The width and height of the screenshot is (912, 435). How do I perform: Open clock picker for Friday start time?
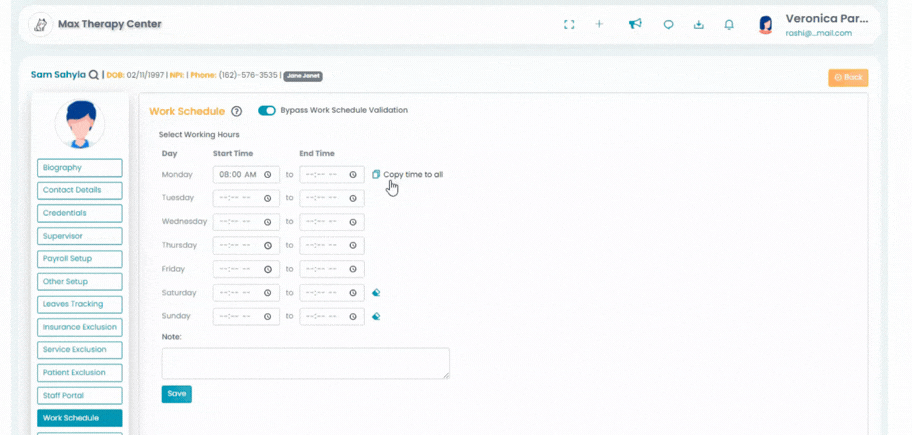268,269
